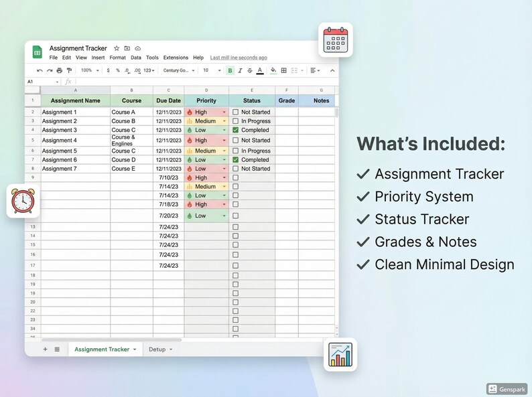
Task: Open the 123 number format dropdown
Action: tap(149, 70)
